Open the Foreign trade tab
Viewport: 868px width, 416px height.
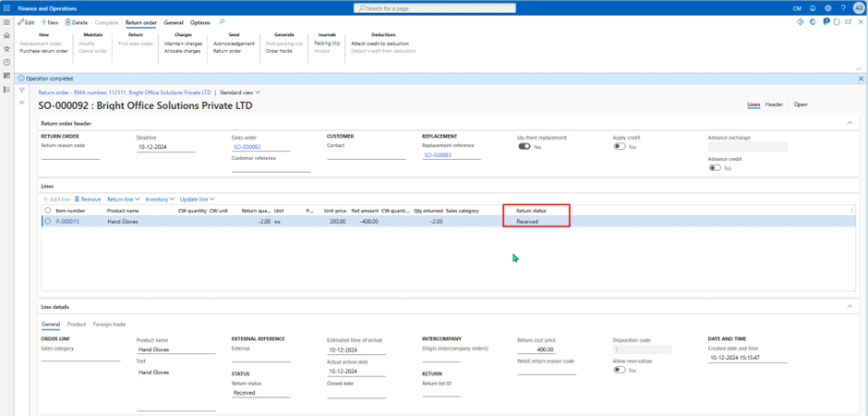109,324
